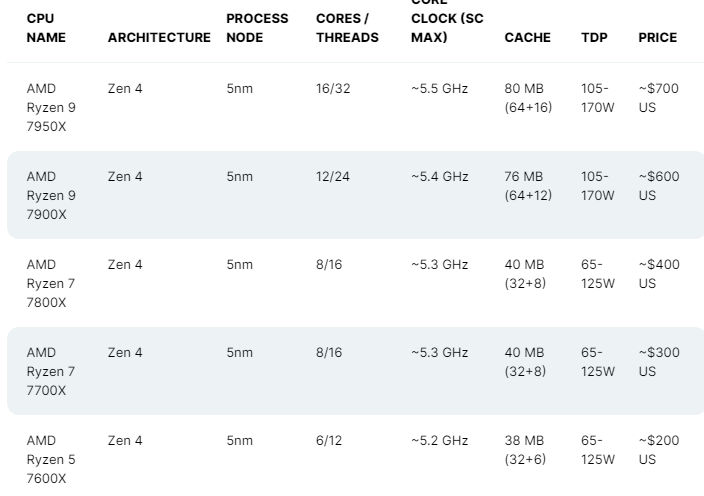
Task: Click the CACHE column header
Action: tap(527, 38)
